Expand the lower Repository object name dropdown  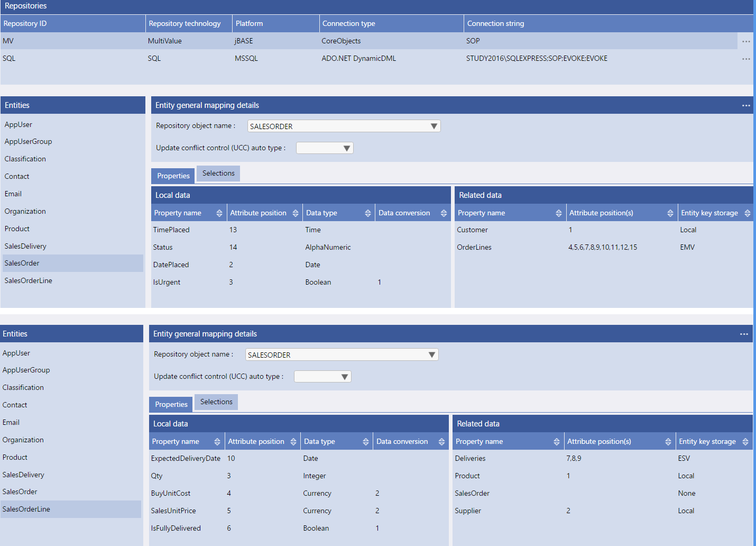pyautogui.click(x=432, y=354)
